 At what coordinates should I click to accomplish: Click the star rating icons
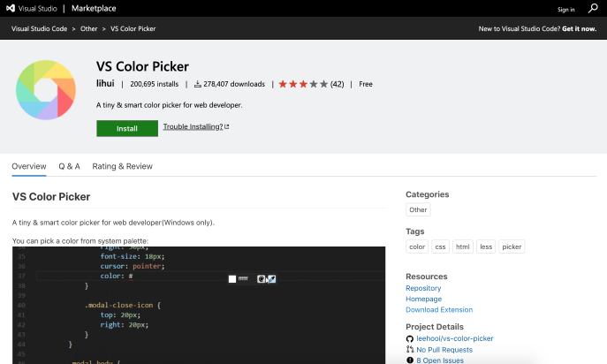click(303, 84)
